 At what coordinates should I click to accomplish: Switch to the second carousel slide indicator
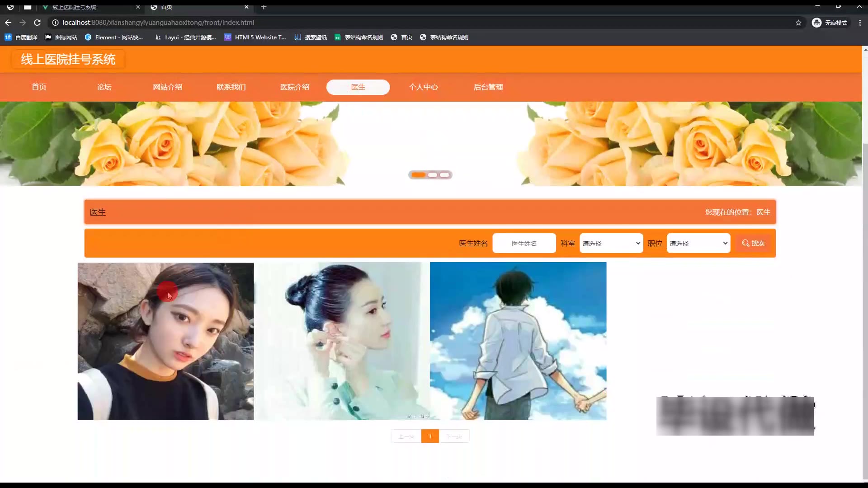pos(433,175)
